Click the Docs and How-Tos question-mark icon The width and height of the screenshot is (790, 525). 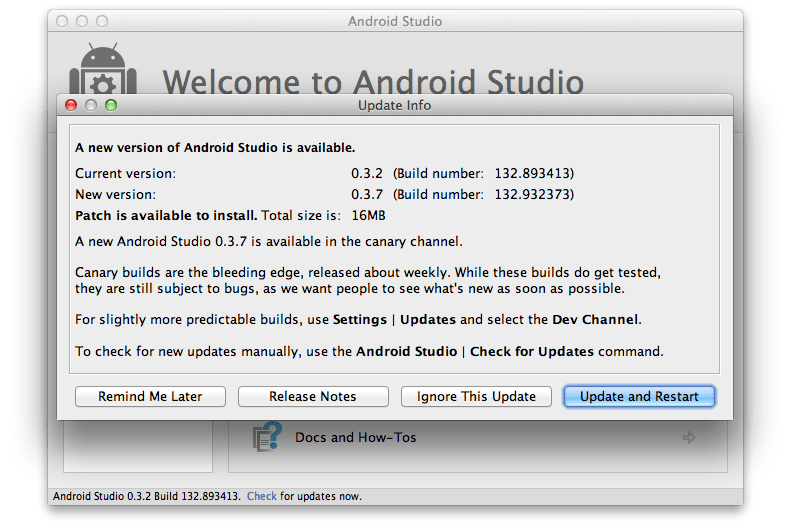click(267, 436)
